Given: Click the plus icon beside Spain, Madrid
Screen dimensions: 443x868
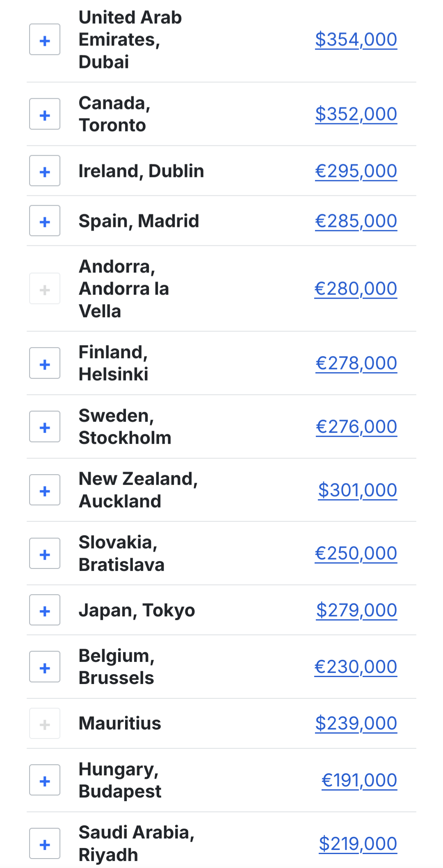Looking at the screenshot, I should (x=45, y=221).
